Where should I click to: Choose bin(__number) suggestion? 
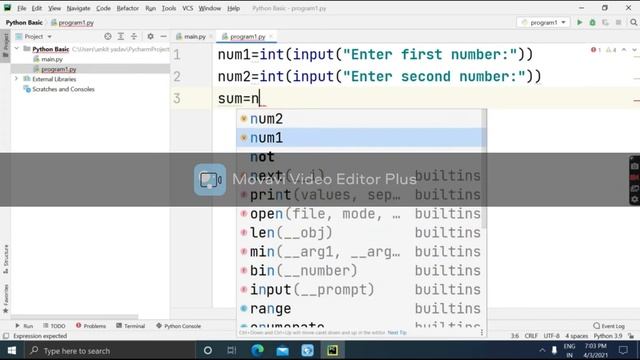[x=360, y=271]
